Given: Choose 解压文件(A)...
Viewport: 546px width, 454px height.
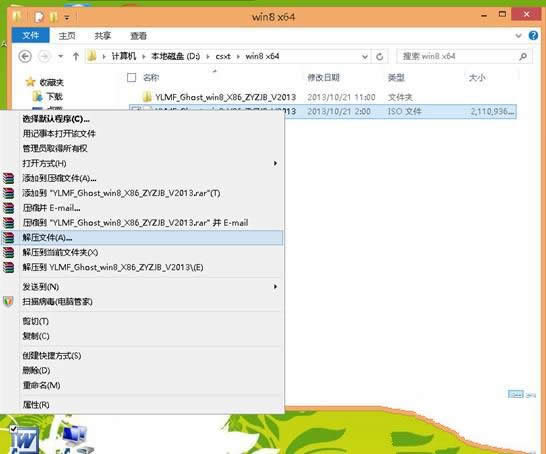Looking at the screenshot, I should coord(47,237).
